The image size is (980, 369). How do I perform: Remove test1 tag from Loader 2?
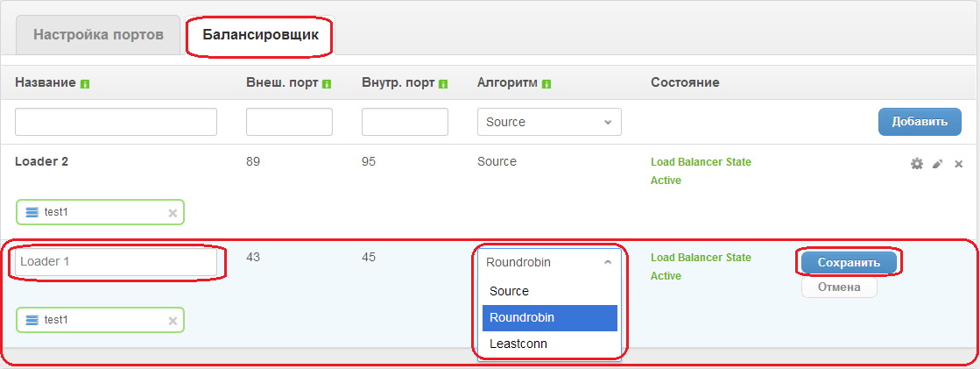coord(173,212)
